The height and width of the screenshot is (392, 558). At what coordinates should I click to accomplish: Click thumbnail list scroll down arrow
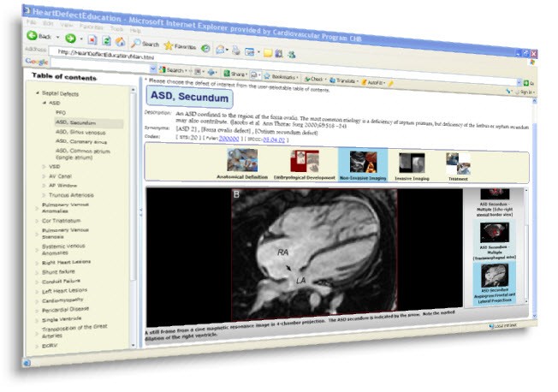[526, 301]
